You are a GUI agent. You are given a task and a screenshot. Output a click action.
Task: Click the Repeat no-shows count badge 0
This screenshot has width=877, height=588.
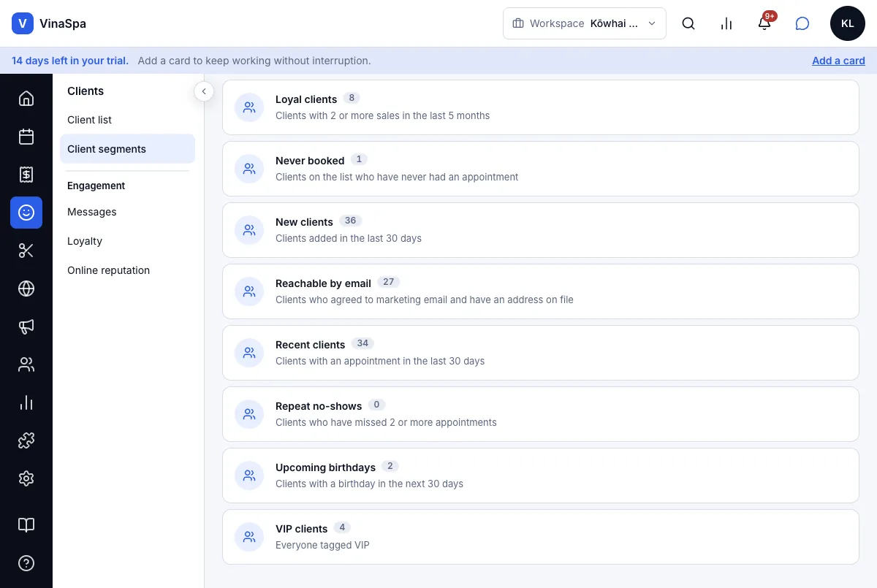click(376, 405)
